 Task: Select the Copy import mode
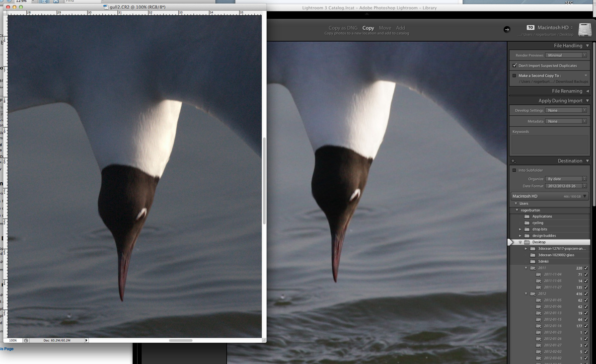pos(368,28)
